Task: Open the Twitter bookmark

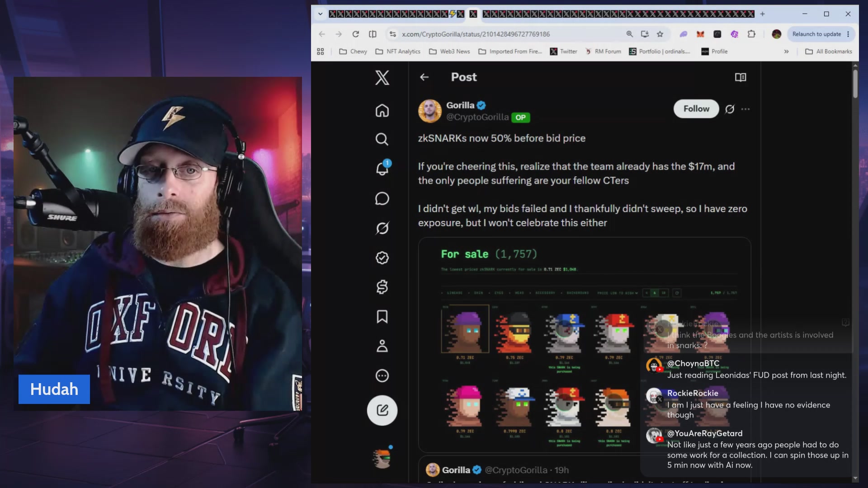Action: point(563,52)
